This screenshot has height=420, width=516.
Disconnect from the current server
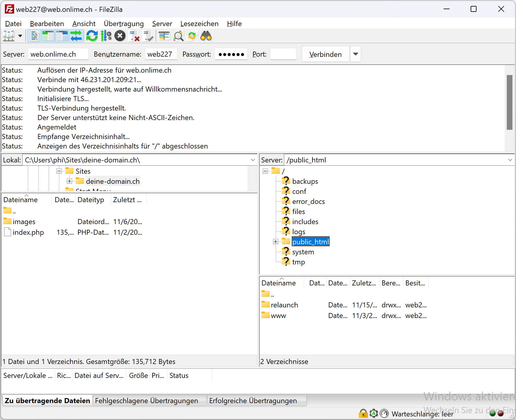[x=134, y=36]
